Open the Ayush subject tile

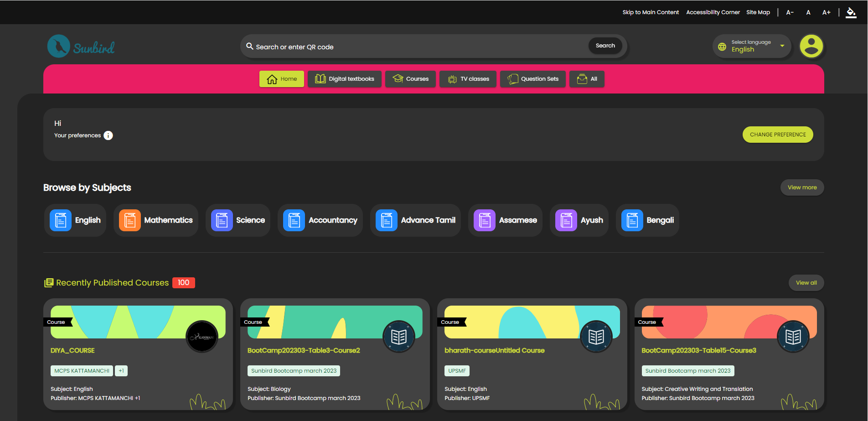coord(579,220)
